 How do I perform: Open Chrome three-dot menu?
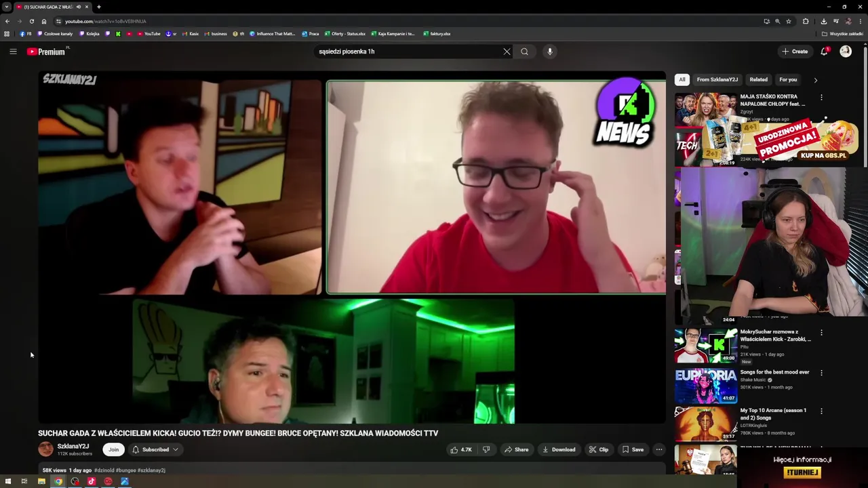point(861,21)
